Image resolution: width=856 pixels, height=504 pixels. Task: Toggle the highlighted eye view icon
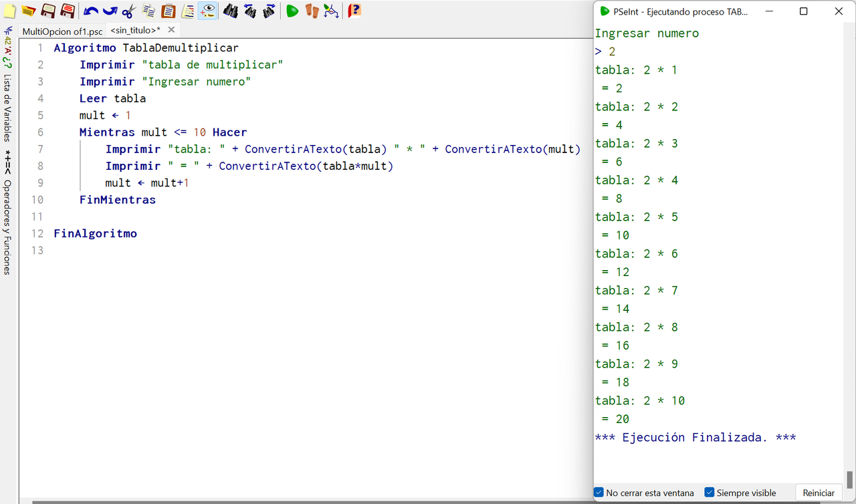pos(209,11)
